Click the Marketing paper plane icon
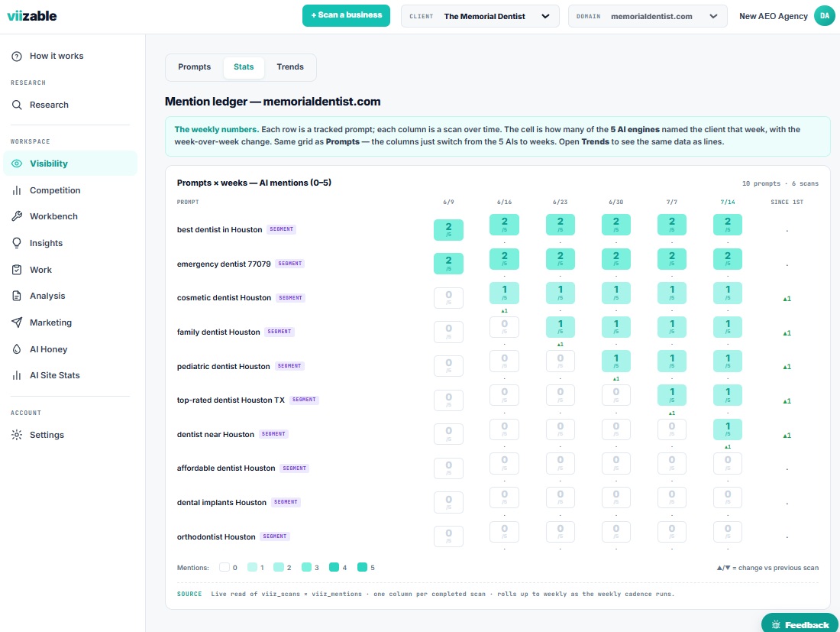The image size is (840, 632). (17, 322)
